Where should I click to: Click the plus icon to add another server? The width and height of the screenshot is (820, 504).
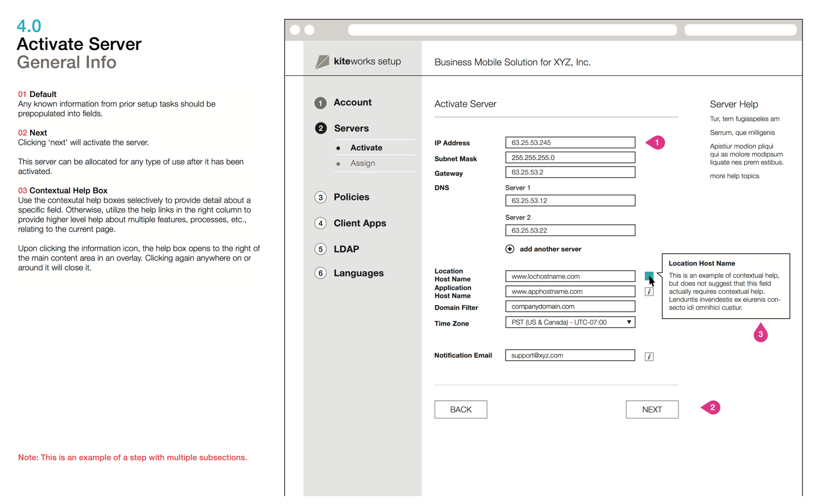(510, 249)
